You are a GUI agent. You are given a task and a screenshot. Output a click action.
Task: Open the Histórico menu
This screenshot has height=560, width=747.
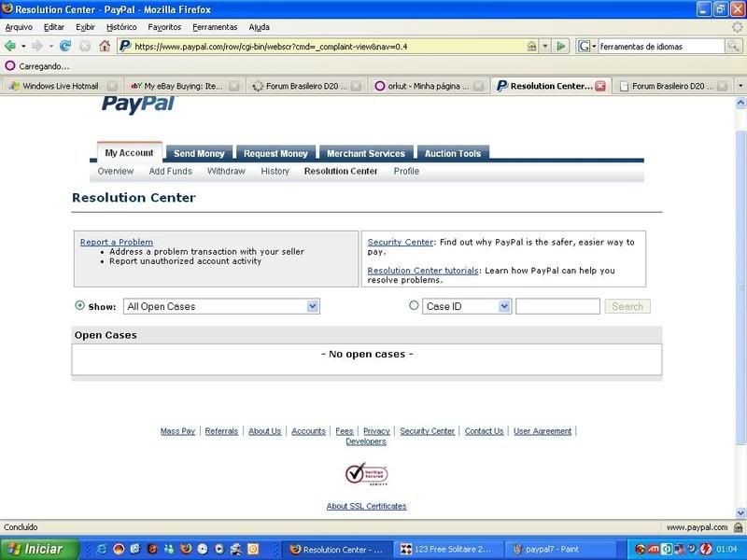121,27
